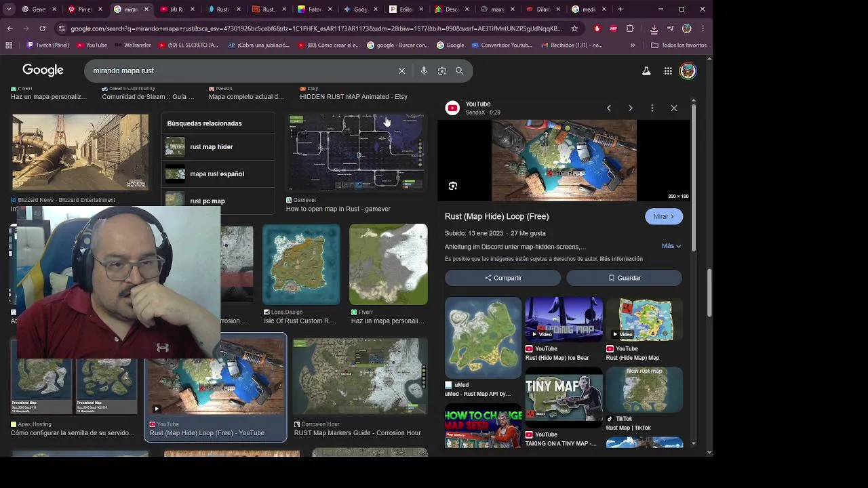The image size is (868, 488).
Task: Open the bookmarks bar apps grid icon
Action: coord(9,45)
